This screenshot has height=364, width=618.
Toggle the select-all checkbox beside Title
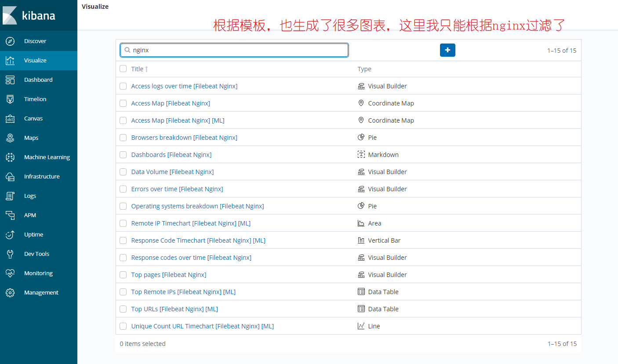click(x=123, y=69)
